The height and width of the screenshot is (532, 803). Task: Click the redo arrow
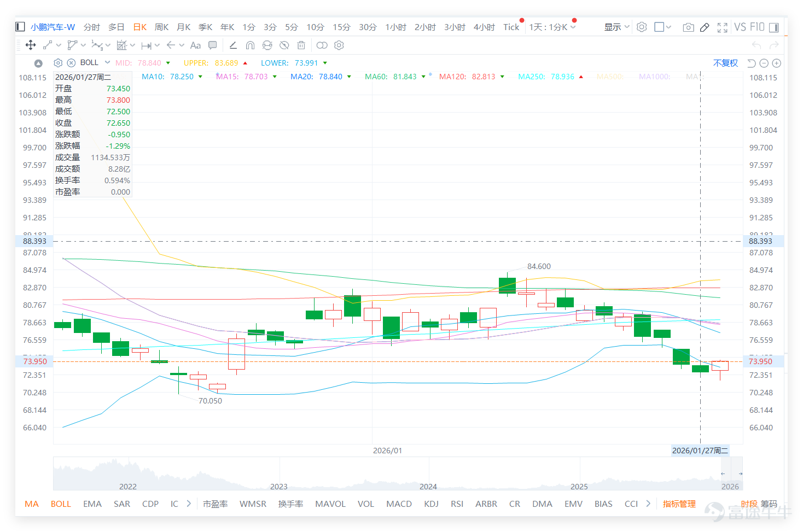(774, 45)
